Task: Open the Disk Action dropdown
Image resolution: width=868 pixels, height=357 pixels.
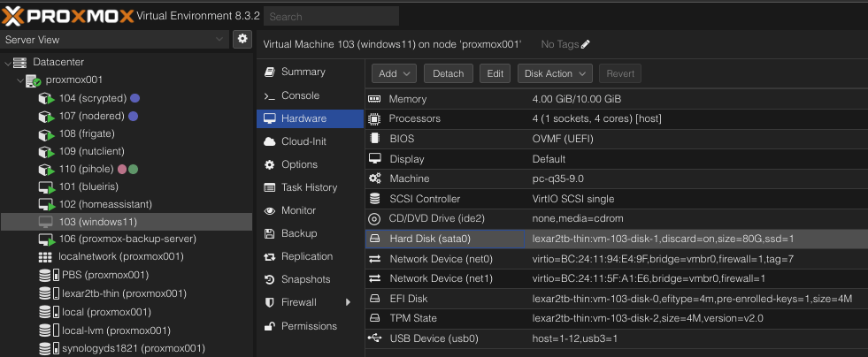Action: (555, 73)
